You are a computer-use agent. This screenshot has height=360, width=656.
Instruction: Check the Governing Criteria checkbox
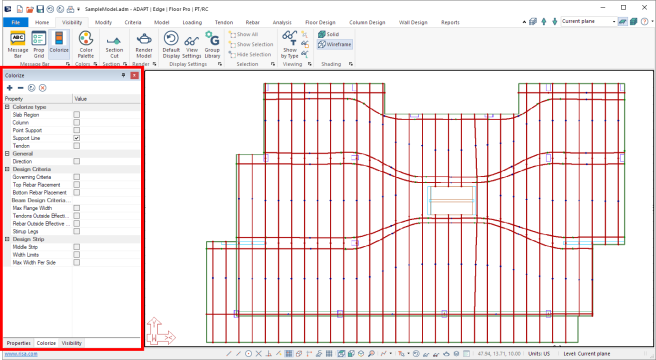point(77,177)
